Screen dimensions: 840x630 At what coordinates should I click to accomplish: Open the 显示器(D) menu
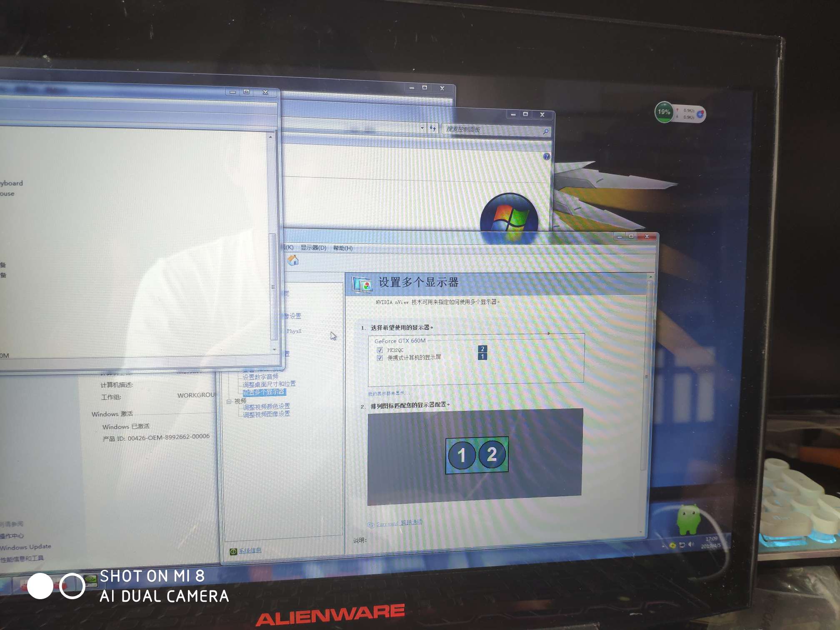(313, 247)
